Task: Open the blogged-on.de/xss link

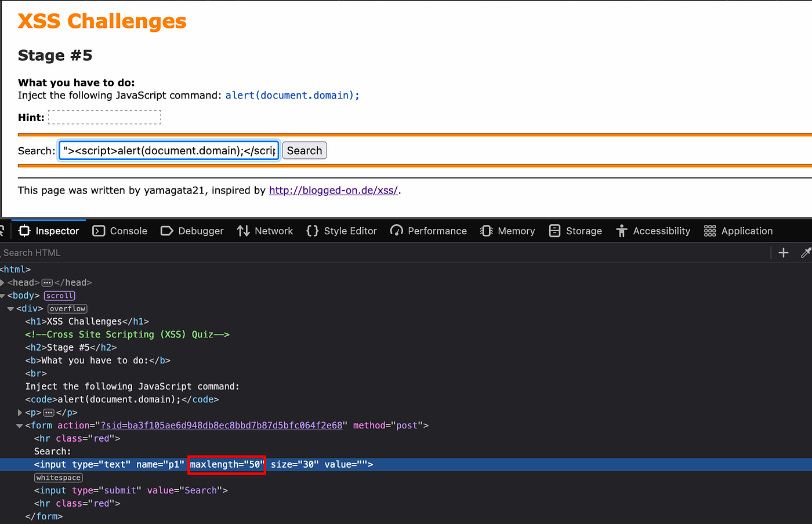Action: (x=333, y=190)
